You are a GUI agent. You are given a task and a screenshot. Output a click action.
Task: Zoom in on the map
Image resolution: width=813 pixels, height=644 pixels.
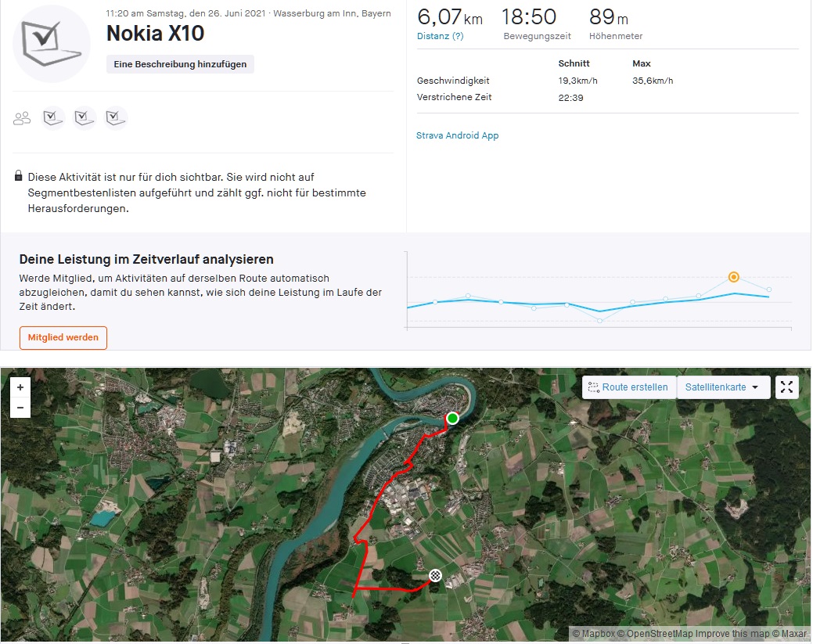20,387
